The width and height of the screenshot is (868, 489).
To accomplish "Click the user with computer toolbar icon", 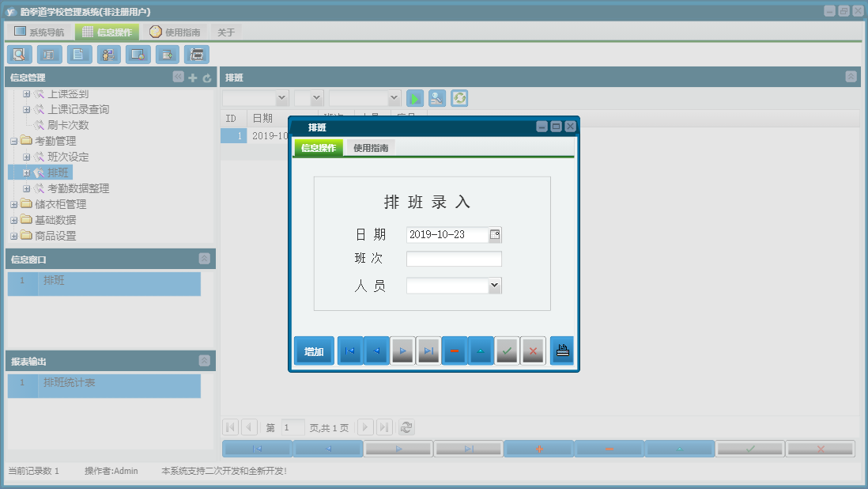I will [x=108, y=55].
